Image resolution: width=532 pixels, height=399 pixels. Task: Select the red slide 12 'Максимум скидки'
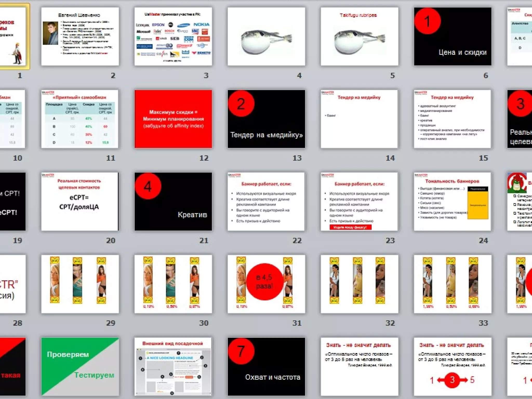tap(173, 119)
